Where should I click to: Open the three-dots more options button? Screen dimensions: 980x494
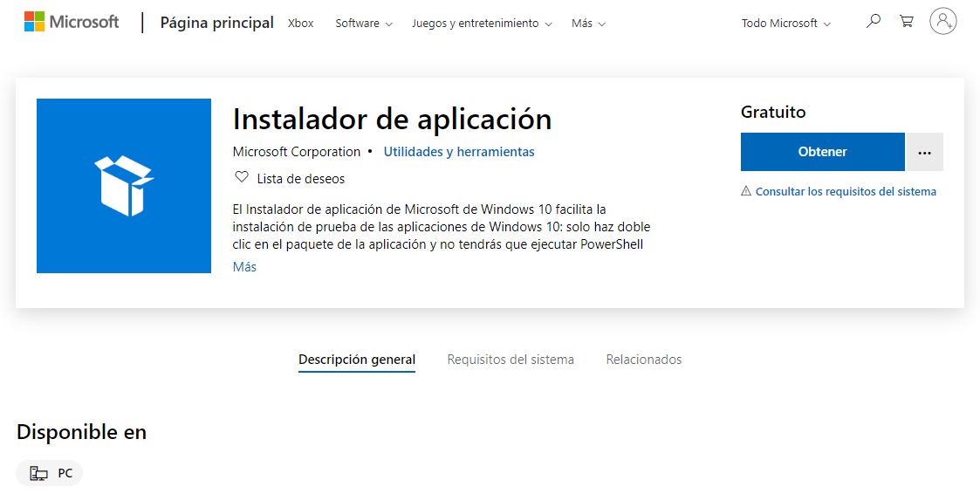click(x=924, y=152)
